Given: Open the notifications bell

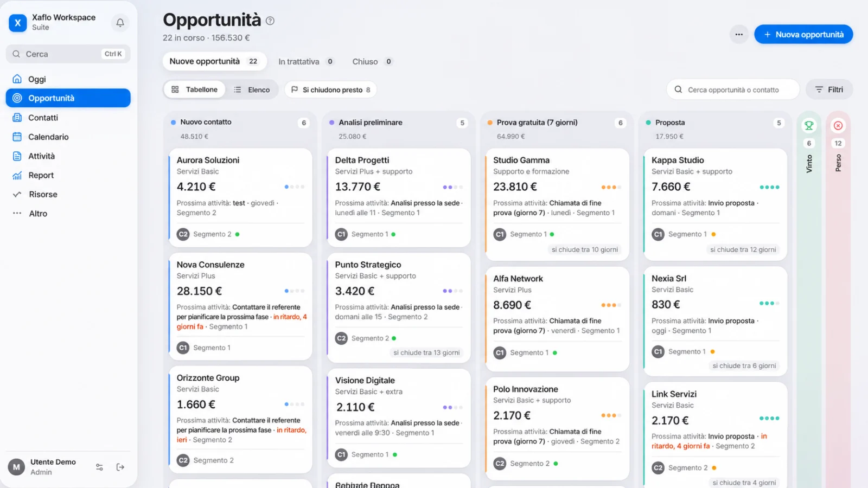Looking at the screenshot, I should pyautogui.click(x=120, y=23).
